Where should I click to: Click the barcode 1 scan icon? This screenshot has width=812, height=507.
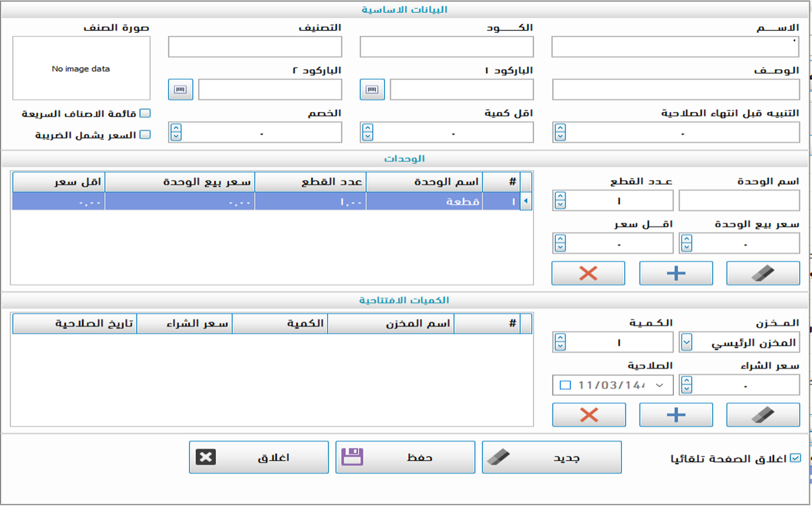click(x=372, y=90)
